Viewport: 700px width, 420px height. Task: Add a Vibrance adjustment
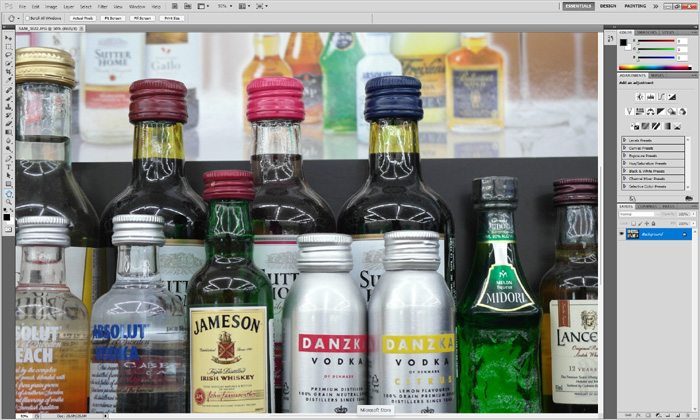click(629, 112)
